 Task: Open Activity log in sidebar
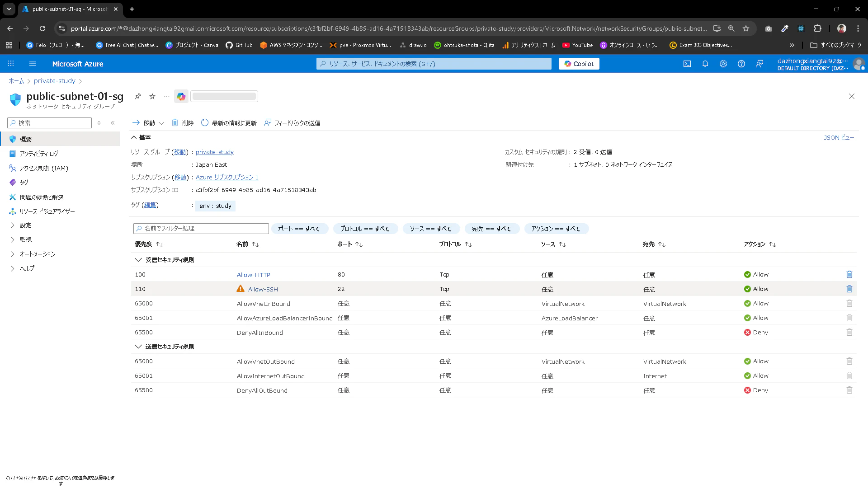point(38,154)
